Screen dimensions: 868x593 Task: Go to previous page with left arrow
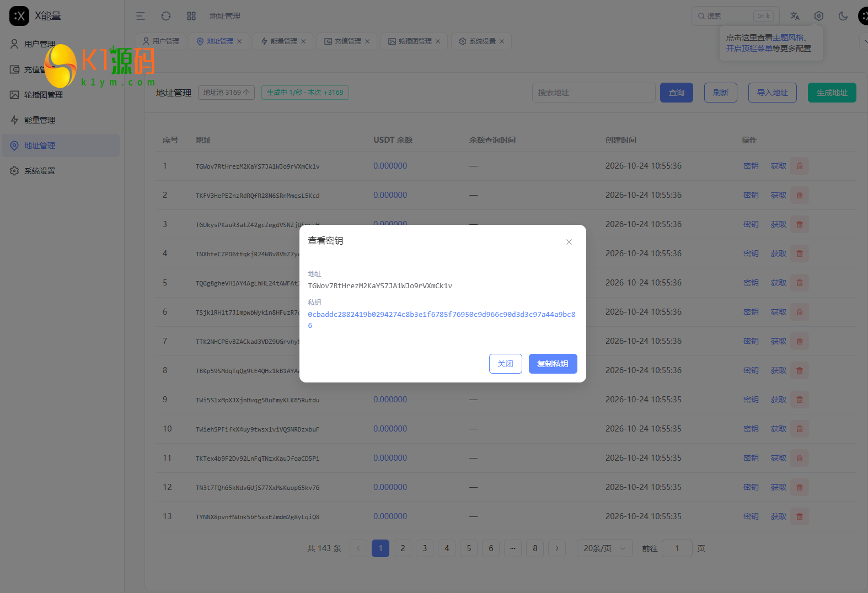click(358, 548)
